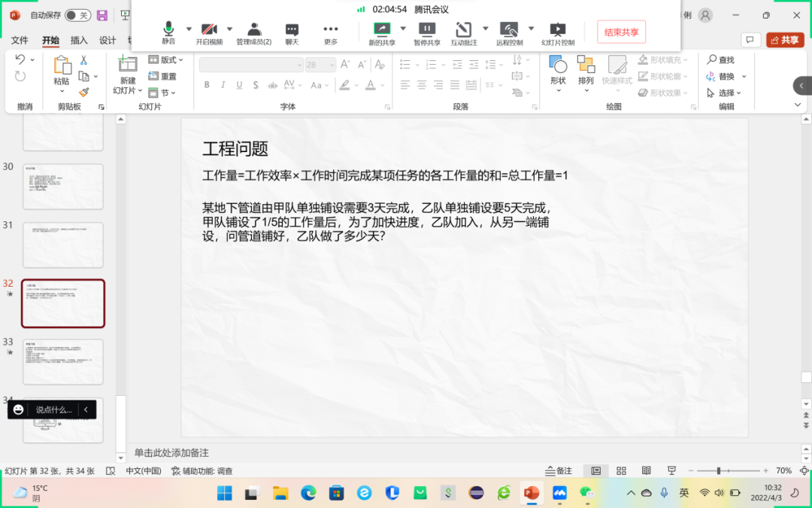Turn on video in meeting toolbar

click(209, 30)
